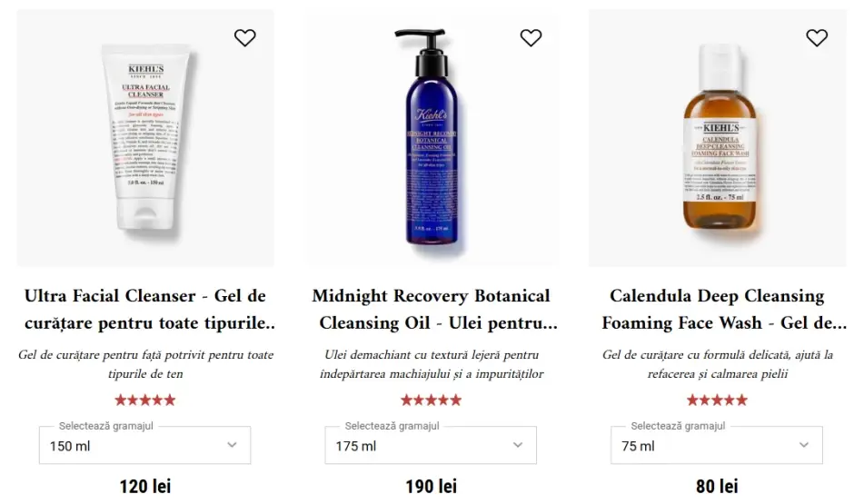Click the 190 lei price

pos(431,486)
